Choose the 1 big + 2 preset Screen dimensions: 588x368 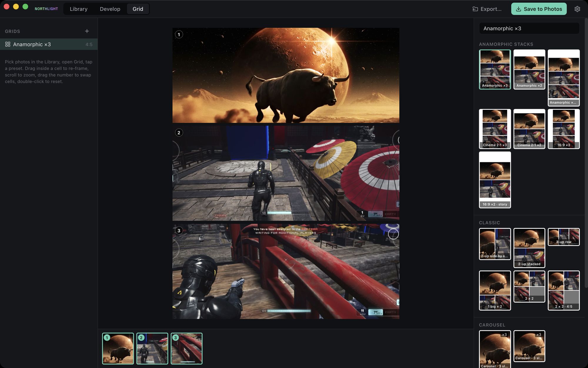tap(495, 290)
